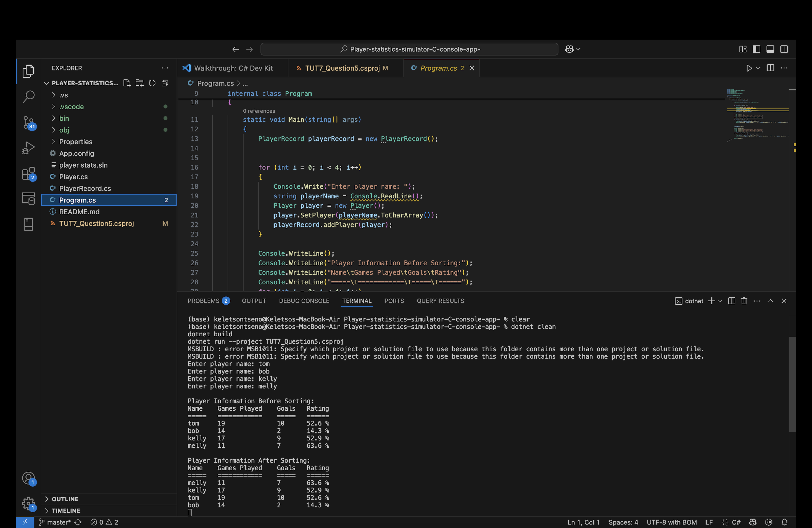The width and height of the screenshot is (812, 528).
Task: Open the Accounts menu in activity bar
Action: pos(28,478)
